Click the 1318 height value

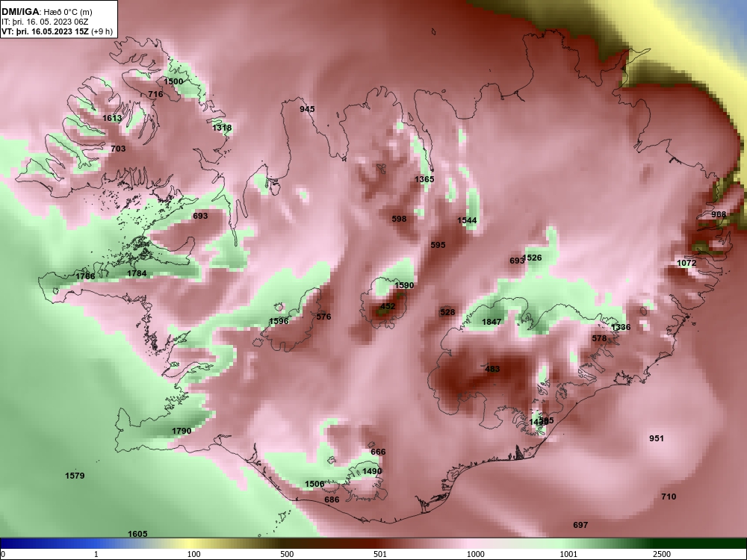(x=222, y=128)
